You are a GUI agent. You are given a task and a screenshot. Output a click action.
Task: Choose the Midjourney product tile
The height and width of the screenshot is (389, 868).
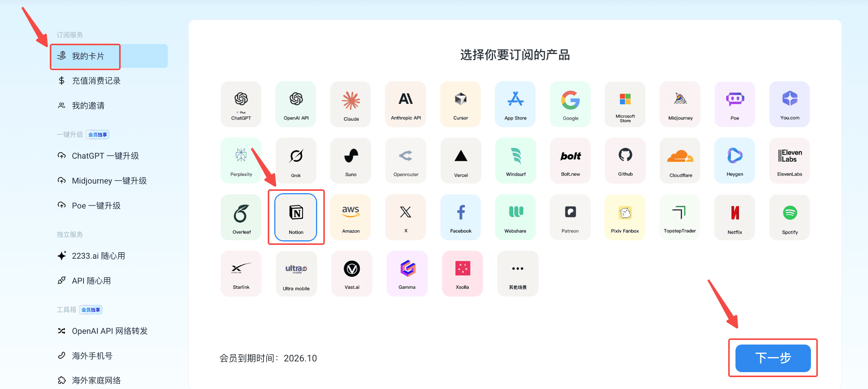pos(680,104)
